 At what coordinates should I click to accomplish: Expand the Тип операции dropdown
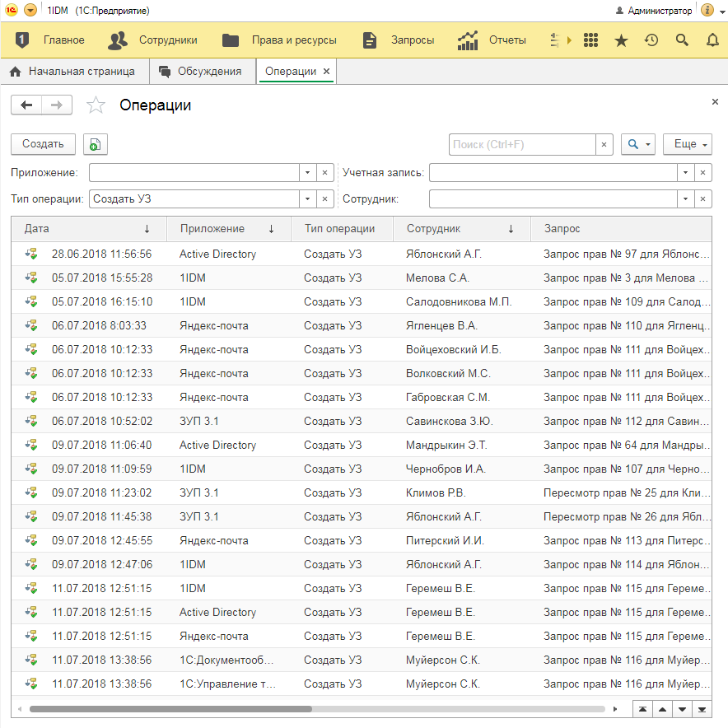click(x=307, y=199)
